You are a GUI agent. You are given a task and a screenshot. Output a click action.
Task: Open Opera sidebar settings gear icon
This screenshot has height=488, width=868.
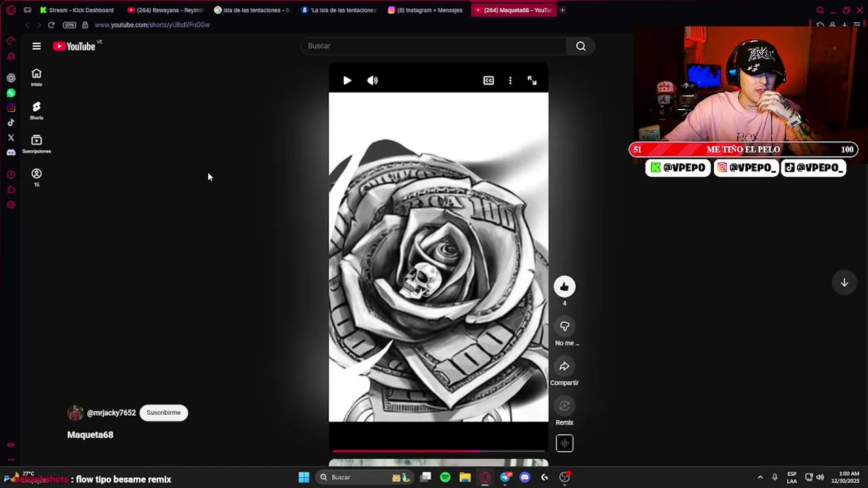(11, 205)
